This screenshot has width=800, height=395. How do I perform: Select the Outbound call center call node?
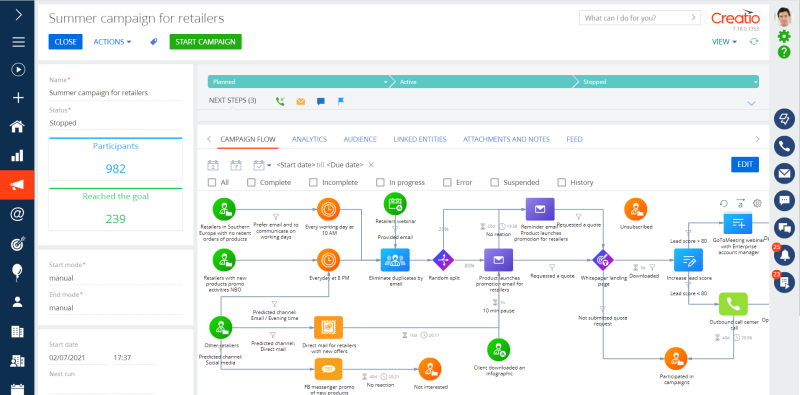click(x=733, y=304)
